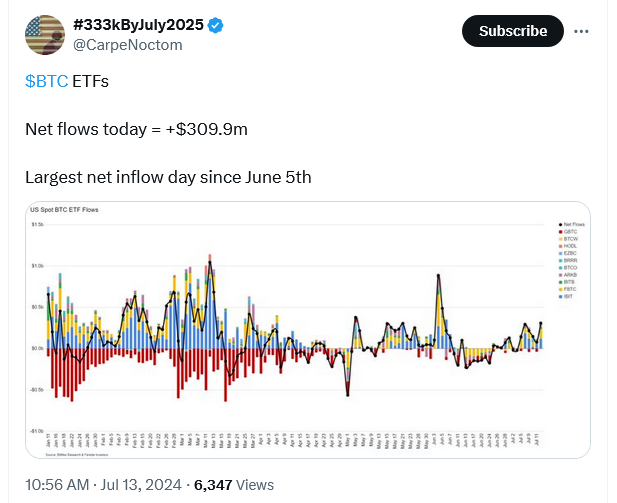Click the GBTC red legend swatch
The height and width of the screenshot is (503, 617).
point(559,233)
